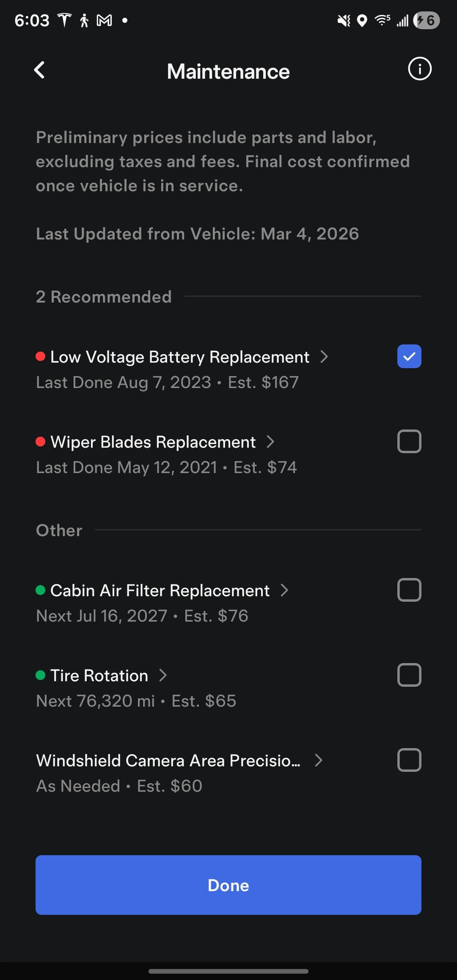Open Cabin Air Filter Replacement item
Image resolution: width=457 pixels, height=980 pixels.
pos(160,591)
